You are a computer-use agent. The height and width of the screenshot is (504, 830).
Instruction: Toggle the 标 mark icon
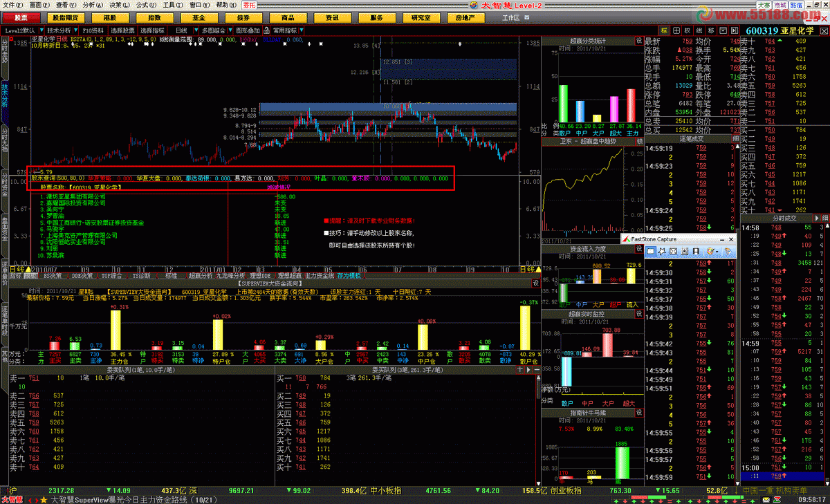coord(664,30)
